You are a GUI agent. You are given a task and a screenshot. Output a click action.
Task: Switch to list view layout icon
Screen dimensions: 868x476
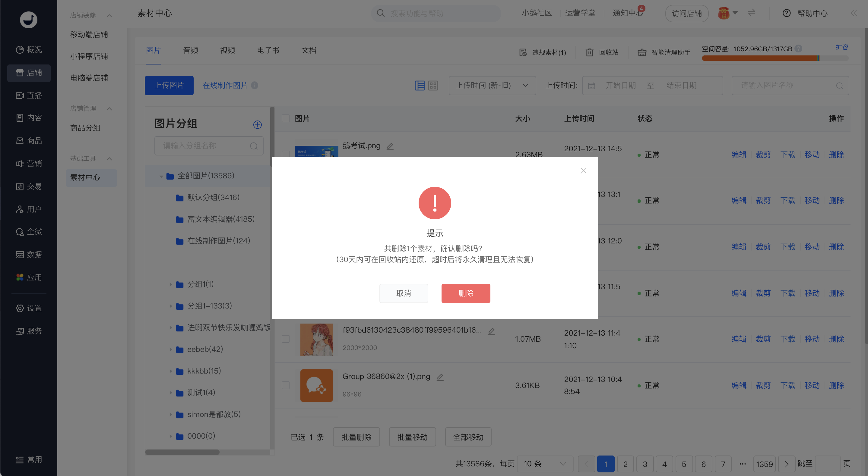(x=420, y=86)
